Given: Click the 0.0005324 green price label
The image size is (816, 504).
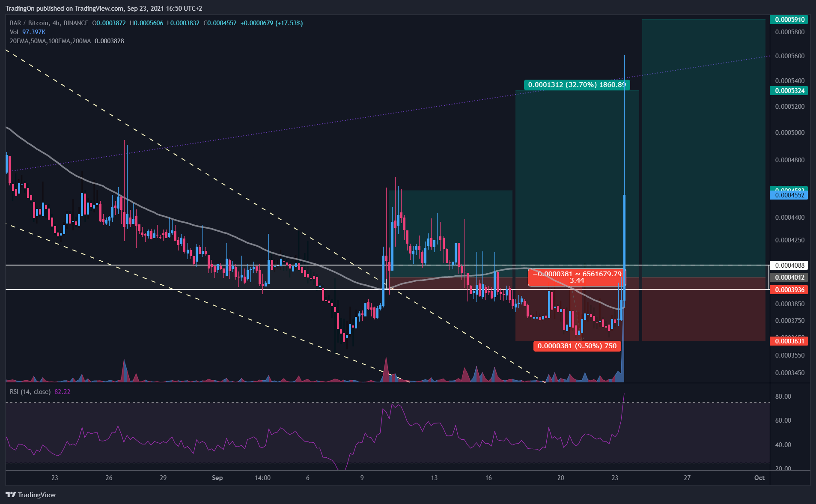Looking at the screenshot, I should click(x=789, y=91).
